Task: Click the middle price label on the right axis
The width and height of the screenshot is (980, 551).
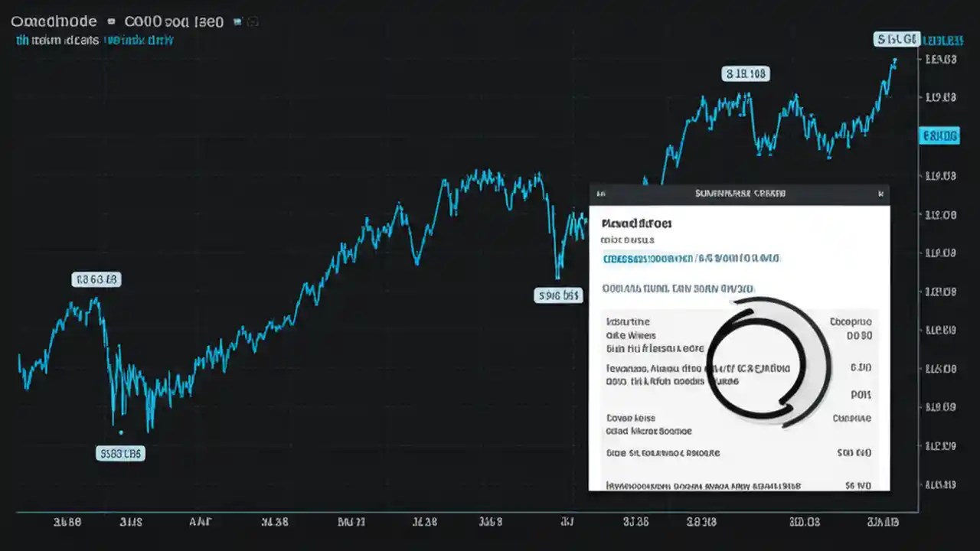Action: coord(939,292)
